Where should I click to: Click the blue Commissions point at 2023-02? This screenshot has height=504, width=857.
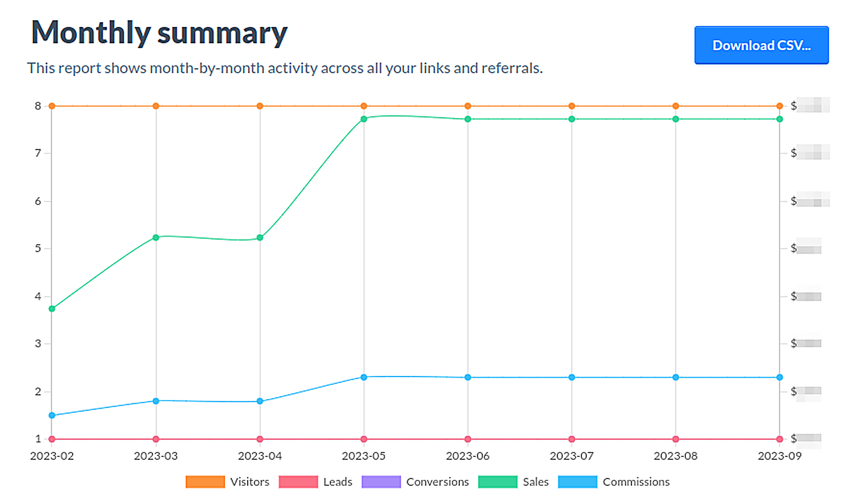52,415
